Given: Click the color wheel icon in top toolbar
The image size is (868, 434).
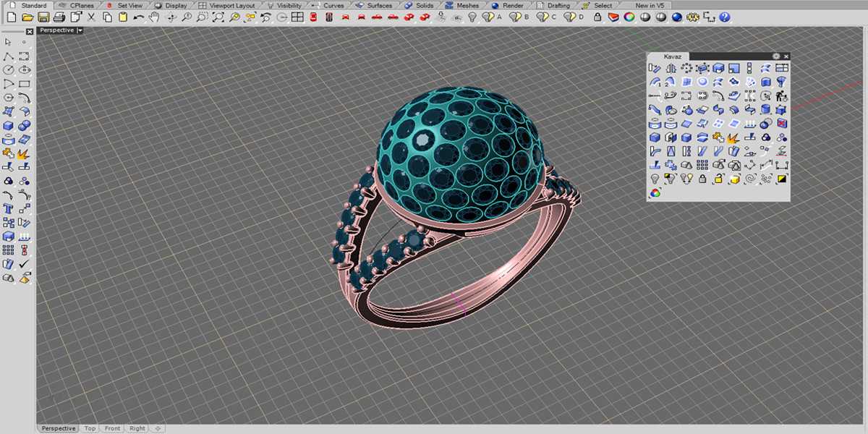Looking at the screenshot, I should (629, 17).
